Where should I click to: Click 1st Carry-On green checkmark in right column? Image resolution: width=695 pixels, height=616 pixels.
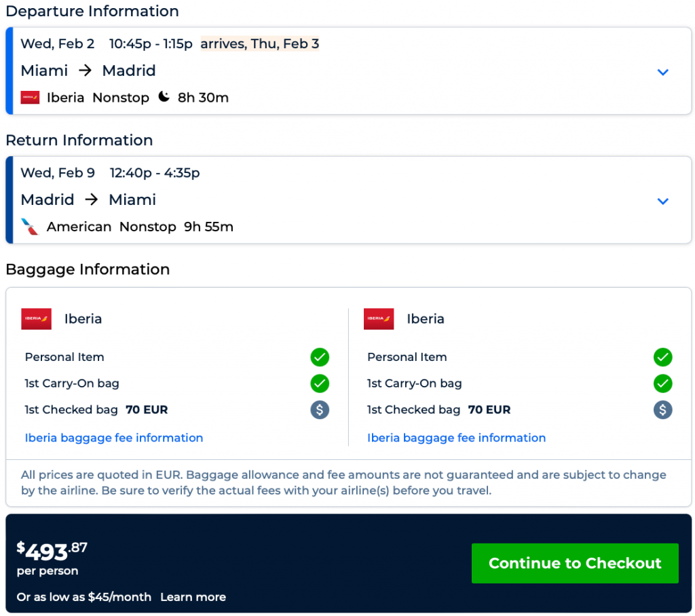662,383
